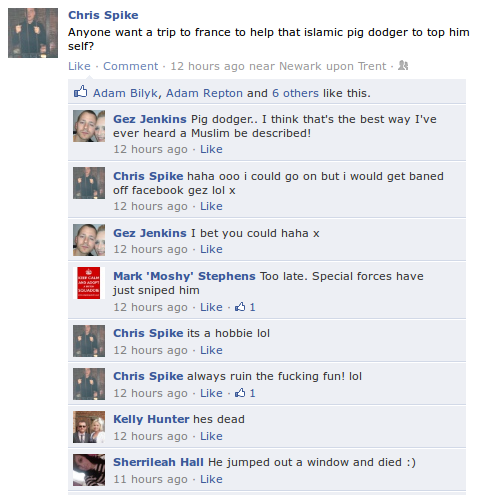Like Sherrileah Hall's comment
This screenshot has width=489, height=495.
click(x=211, y=479)
